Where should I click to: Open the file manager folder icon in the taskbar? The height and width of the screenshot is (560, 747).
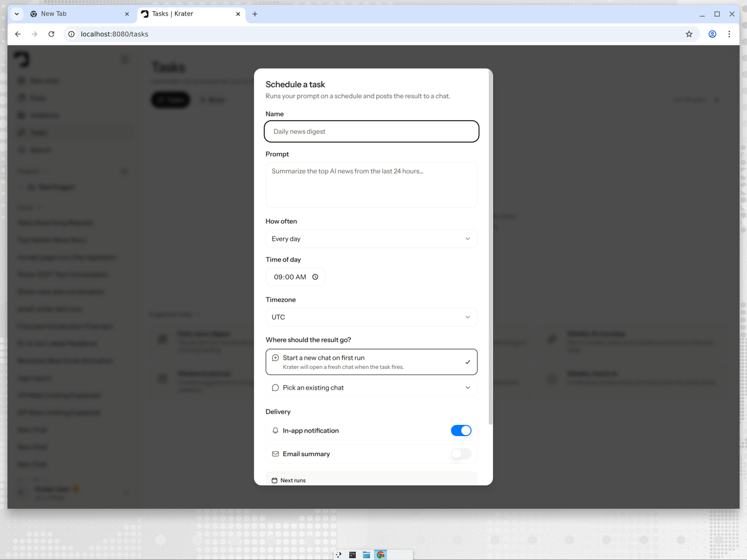pos(367,554)
